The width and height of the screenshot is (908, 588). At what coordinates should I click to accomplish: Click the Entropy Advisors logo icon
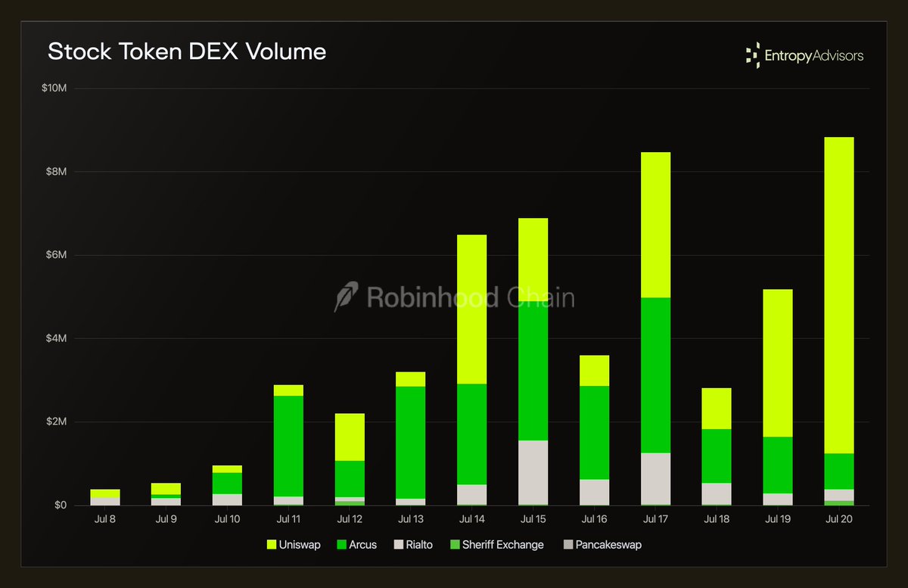click(x=752, y=55)
